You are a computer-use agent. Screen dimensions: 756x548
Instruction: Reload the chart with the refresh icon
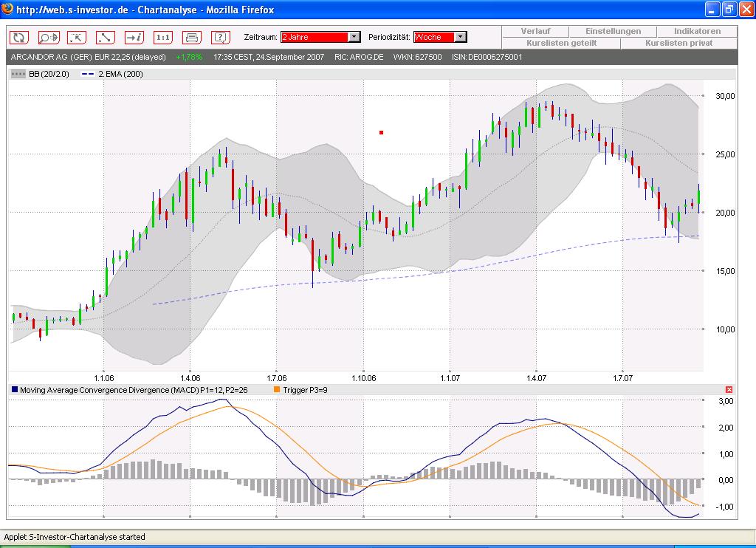(18, 36)
